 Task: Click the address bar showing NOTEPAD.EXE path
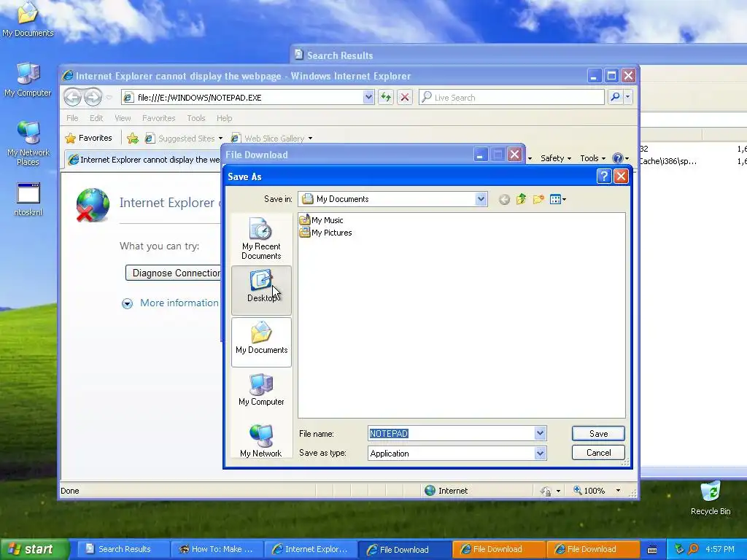pos(242,97)
